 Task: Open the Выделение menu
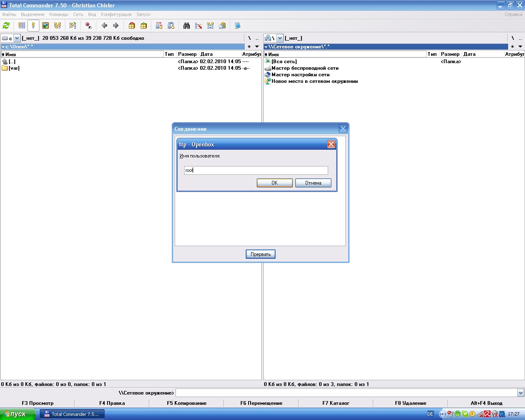click(32, 14)
